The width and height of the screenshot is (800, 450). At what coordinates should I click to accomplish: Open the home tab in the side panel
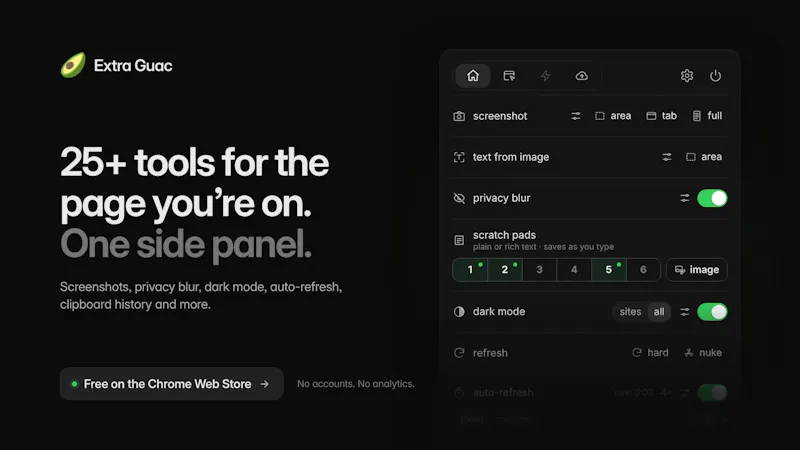473,76
